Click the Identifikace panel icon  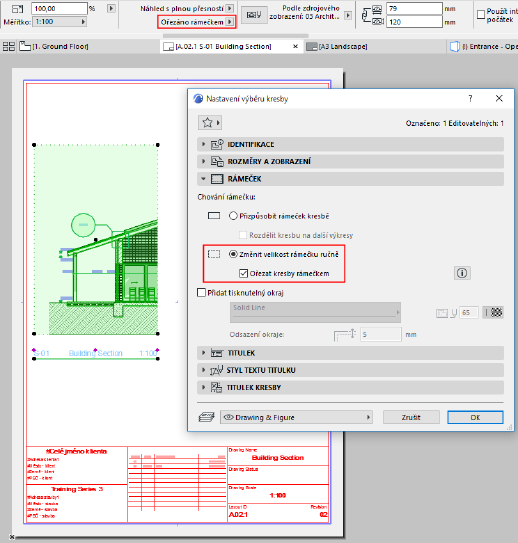(x=217, y=144)
